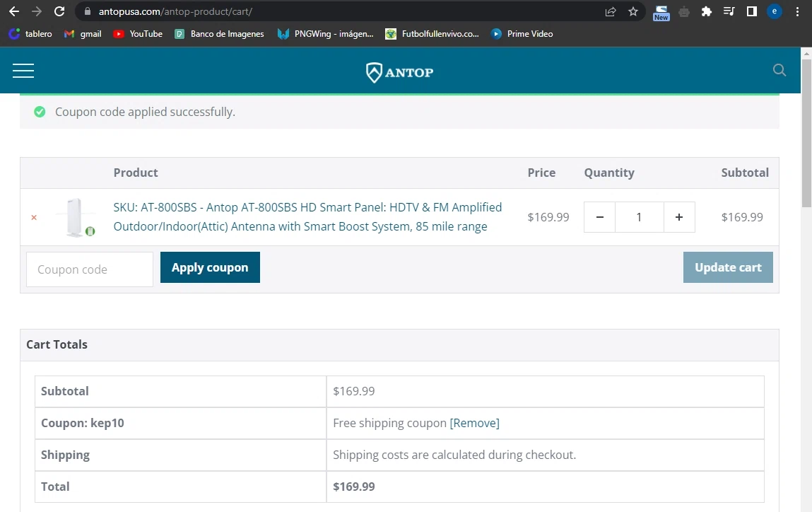The image size is (812, 512).
Task: Click the Cart Totals heading
Action: [x=57, y=344]
